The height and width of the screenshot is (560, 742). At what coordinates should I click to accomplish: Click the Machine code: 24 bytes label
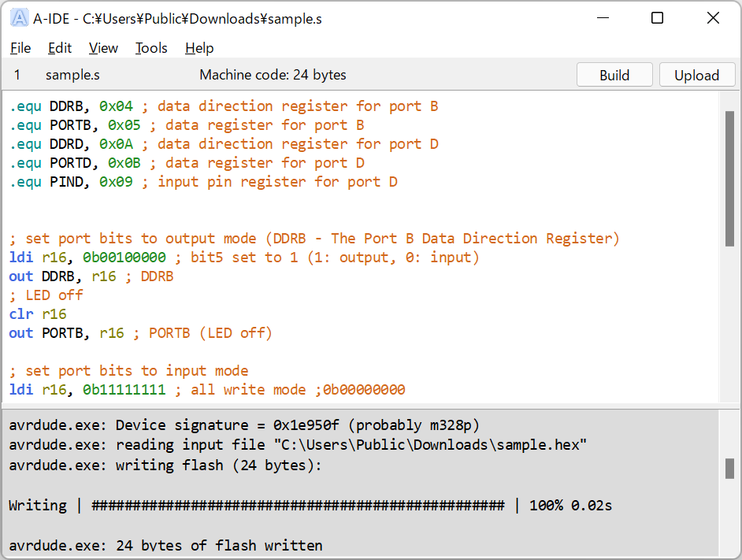pos(273,75)
